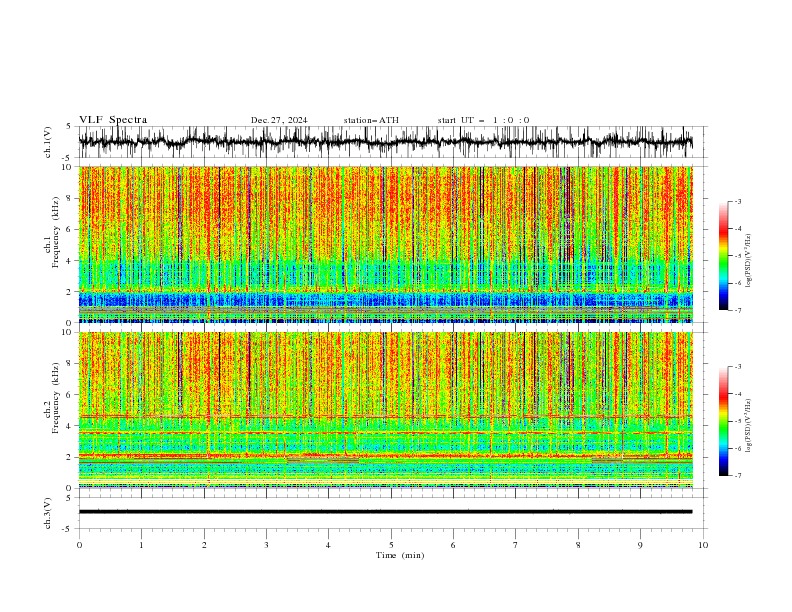Click the ch.2 spectrogram panel
792x612 pixels.
[385, 410]
